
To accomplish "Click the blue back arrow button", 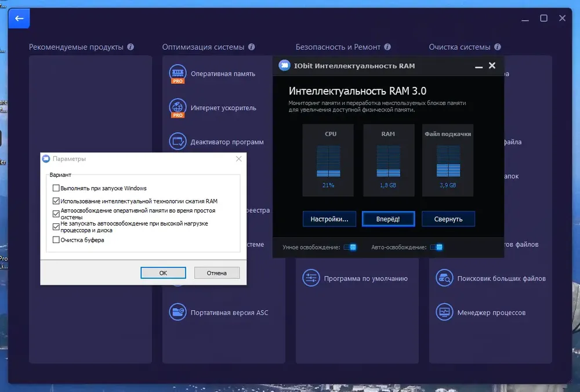I will (19, 18).
